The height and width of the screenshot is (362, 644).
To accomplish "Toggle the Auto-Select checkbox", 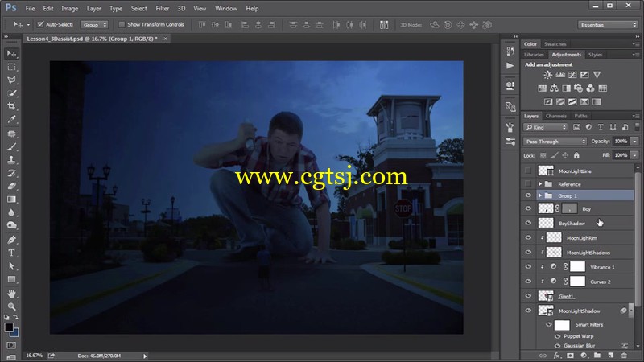I will tap(40, 24).
